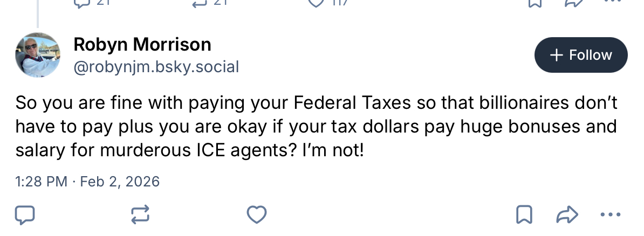Image resolution: width=644 pixels, height=236 pixels.
Task: Open Robyn Morrison's profile avatar
Action: click(38, 55)
